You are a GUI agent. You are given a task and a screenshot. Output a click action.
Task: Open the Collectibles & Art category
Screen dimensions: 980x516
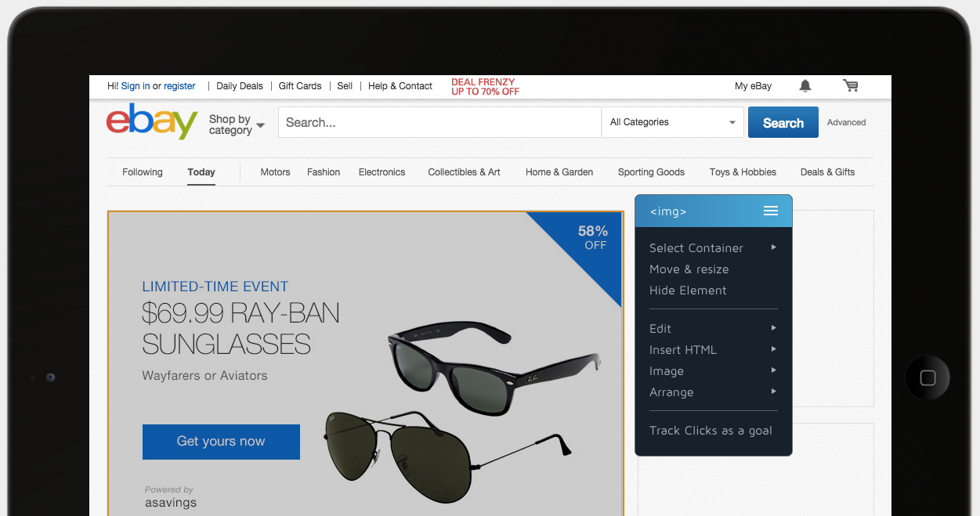click(464, 172)
